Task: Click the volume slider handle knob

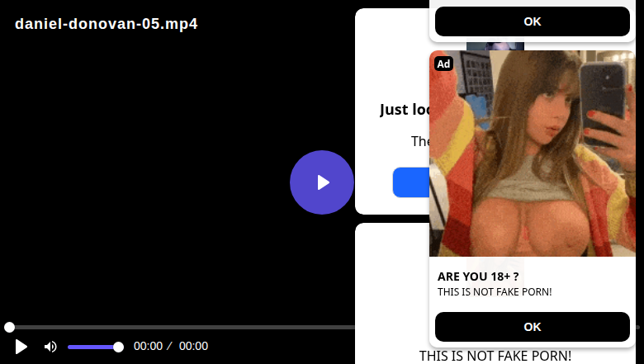Action: (118, 347)
